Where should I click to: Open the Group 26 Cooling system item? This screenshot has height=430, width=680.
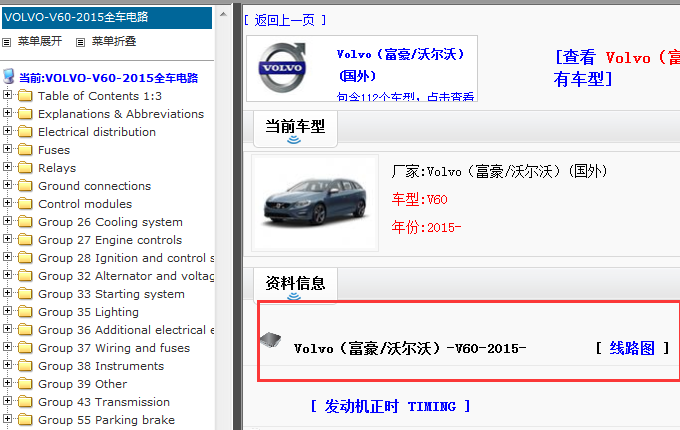tap(110, 222)
